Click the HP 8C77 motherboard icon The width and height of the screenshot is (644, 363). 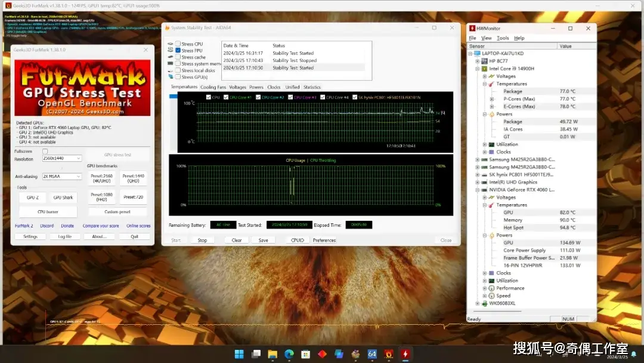(x=484, y=61)
